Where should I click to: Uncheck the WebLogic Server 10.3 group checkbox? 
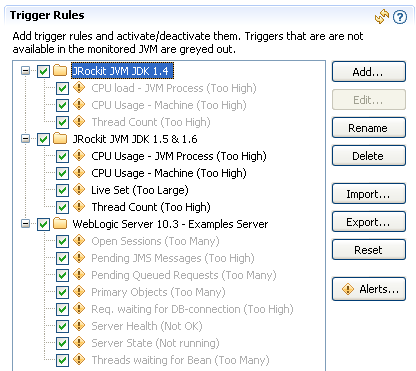43,224
